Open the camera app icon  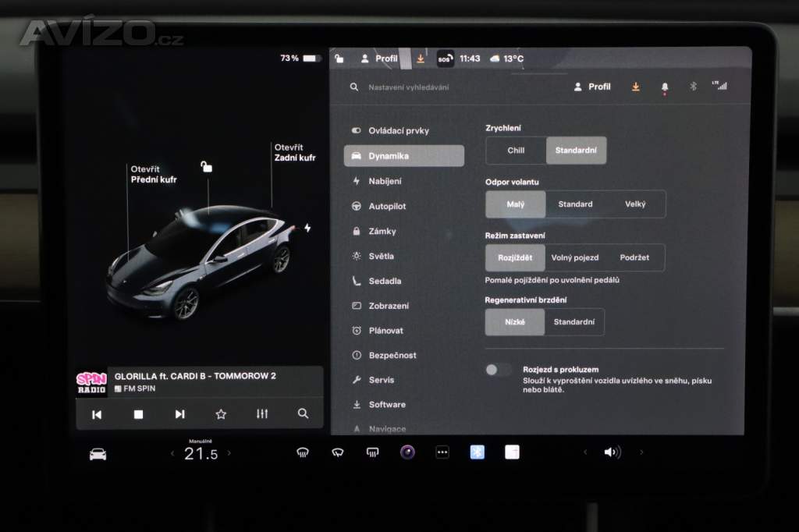(407, 452)
